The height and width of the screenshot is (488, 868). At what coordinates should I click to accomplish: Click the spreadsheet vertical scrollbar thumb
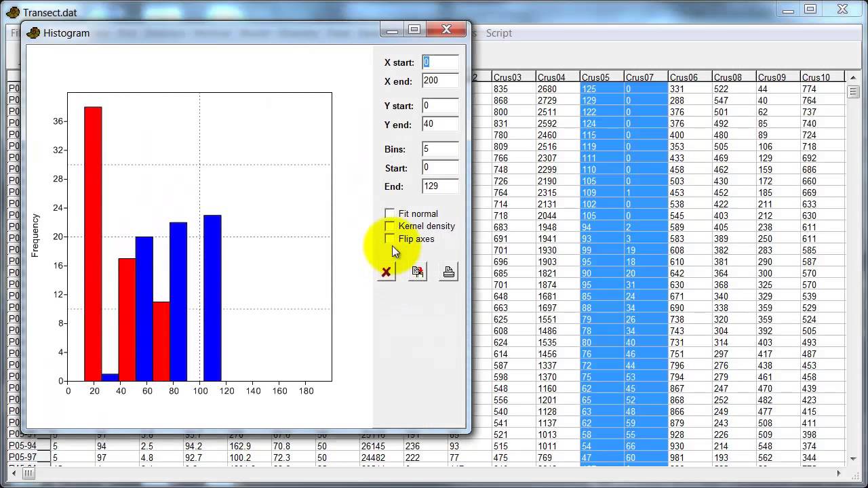[x=852, y=92]
